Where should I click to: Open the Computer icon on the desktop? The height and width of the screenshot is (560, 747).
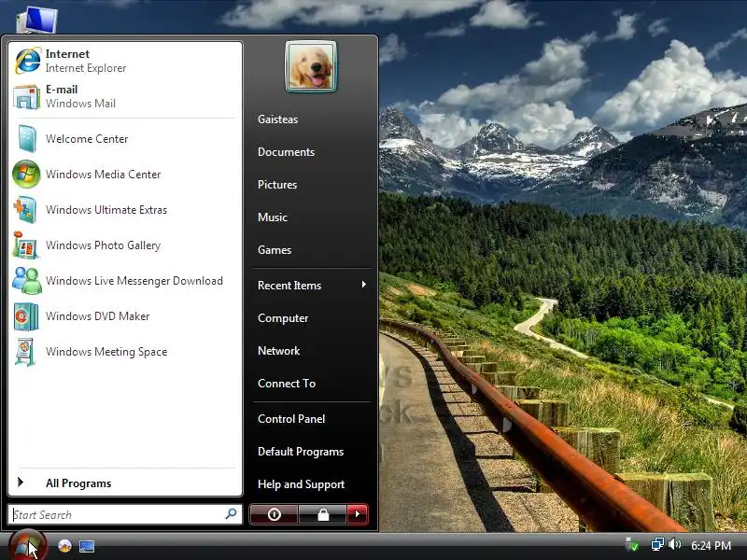pyautogui.click(x=36, y=19)
